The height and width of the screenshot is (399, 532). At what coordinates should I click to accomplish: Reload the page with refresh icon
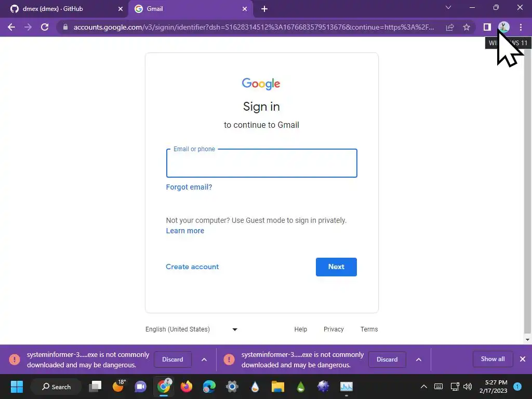coord(45,27)
